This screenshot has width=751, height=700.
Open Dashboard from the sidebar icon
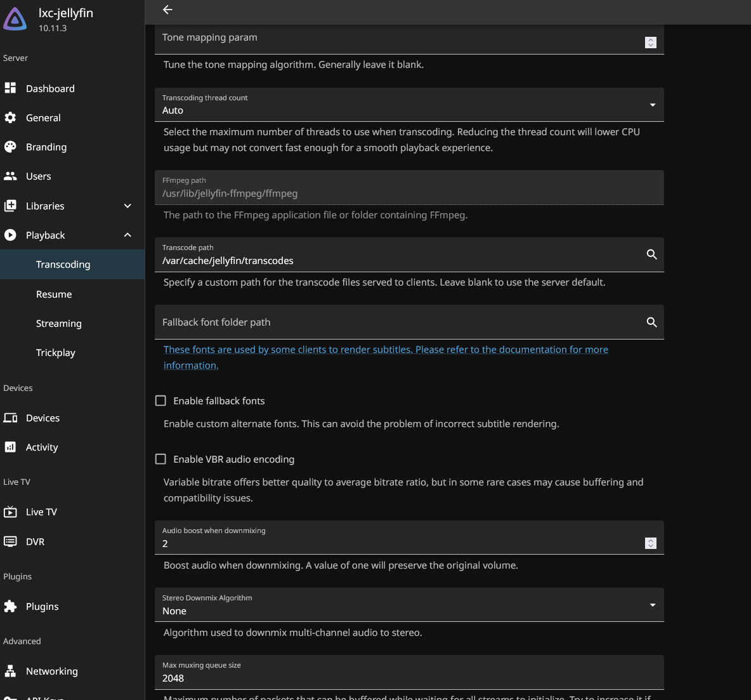click(x=10, y=88)
